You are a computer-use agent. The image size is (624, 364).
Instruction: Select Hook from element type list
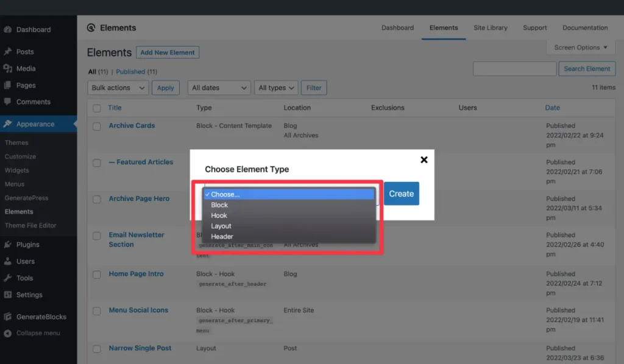[289, 215]
